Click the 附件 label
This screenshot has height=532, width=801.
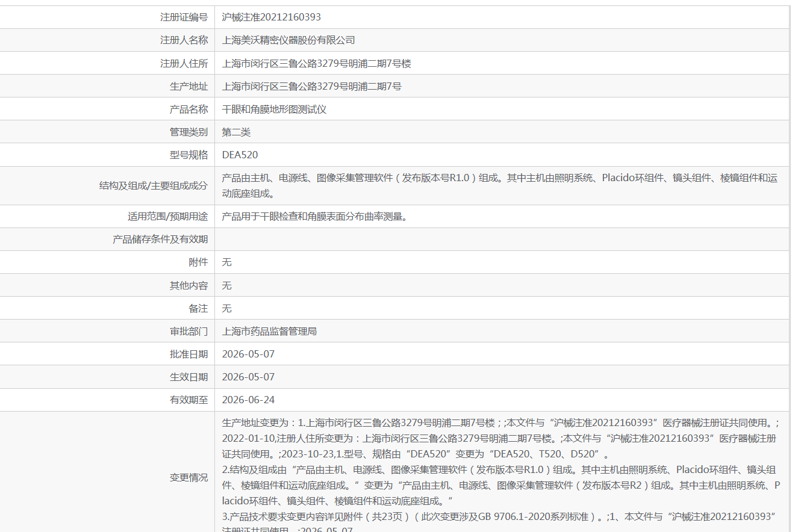tap(199, 262)
